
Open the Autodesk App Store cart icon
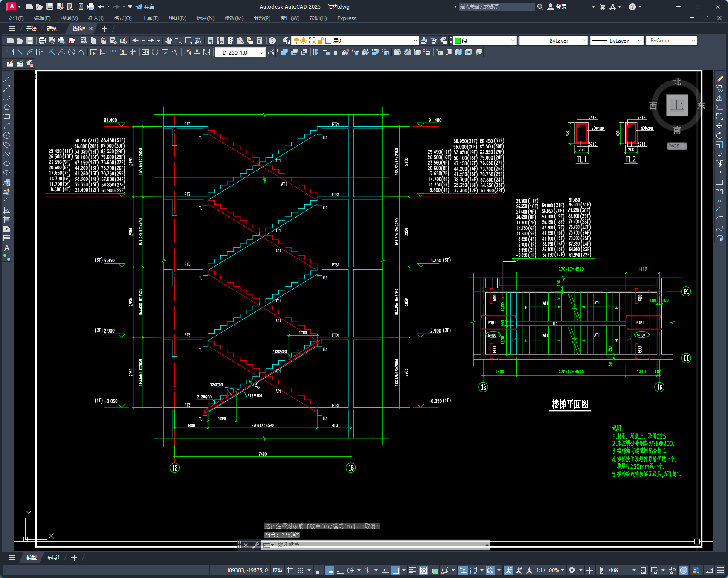(x=603, y=7)
